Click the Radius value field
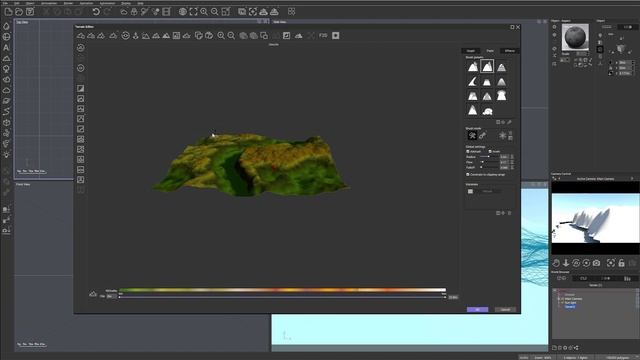This screenshot has width=640, height=360. (x=504, y=157)
